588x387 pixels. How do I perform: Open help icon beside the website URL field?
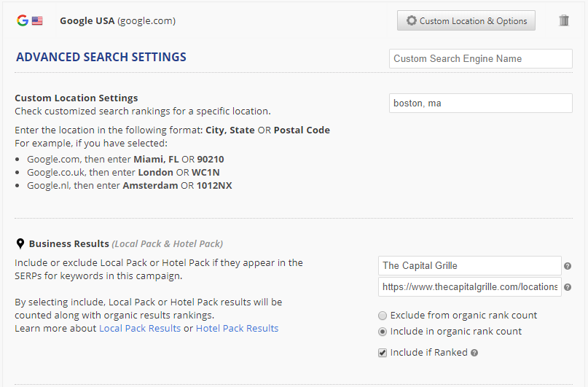tap(568, 287)
